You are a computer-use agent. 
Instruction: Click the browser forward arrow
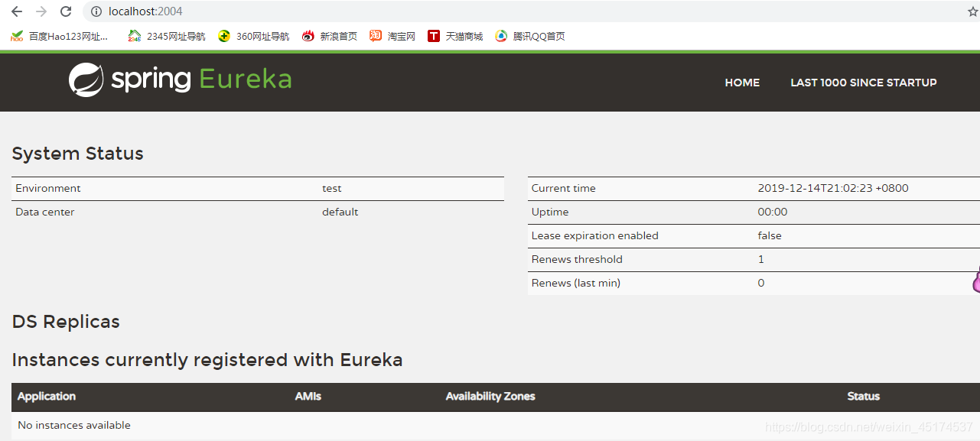point(41,11)
